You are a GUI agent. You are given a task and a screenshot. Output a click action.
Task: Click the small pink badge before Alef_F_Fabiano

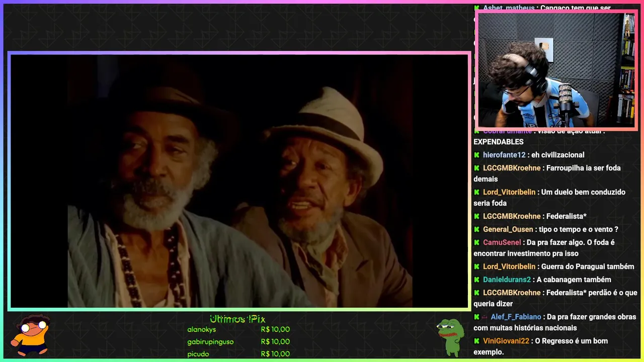click(x=485, y=317)
